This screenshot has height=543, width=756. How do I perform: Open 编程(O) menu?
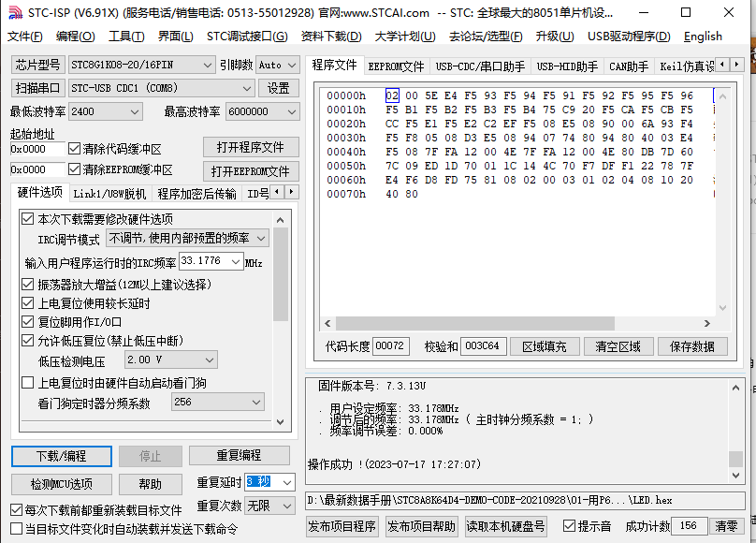[75, 37]
